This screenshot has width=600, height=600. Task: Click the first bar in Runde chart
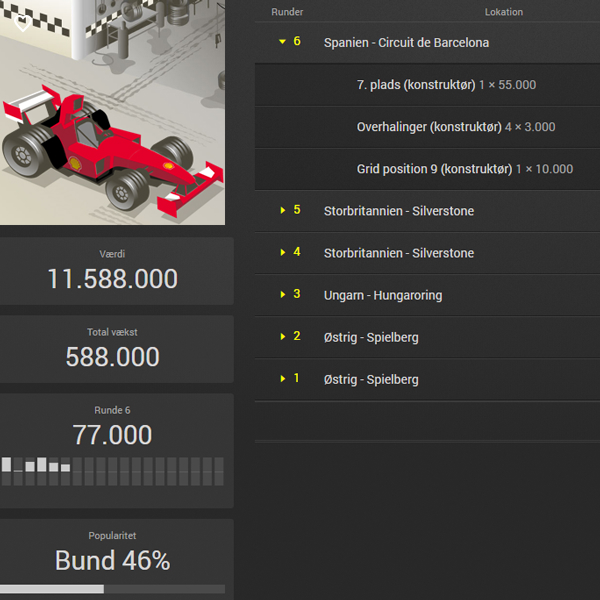(x=7, y=465)
